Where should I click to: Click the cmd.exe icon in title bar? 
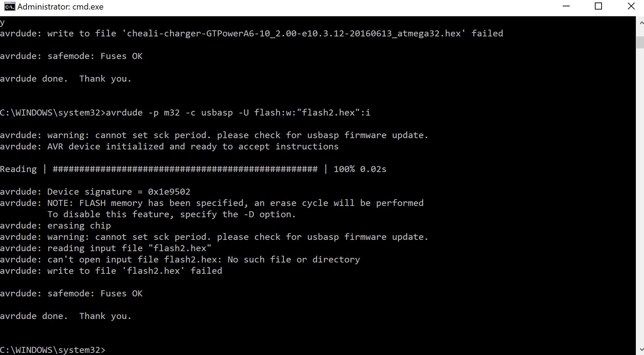10,7
